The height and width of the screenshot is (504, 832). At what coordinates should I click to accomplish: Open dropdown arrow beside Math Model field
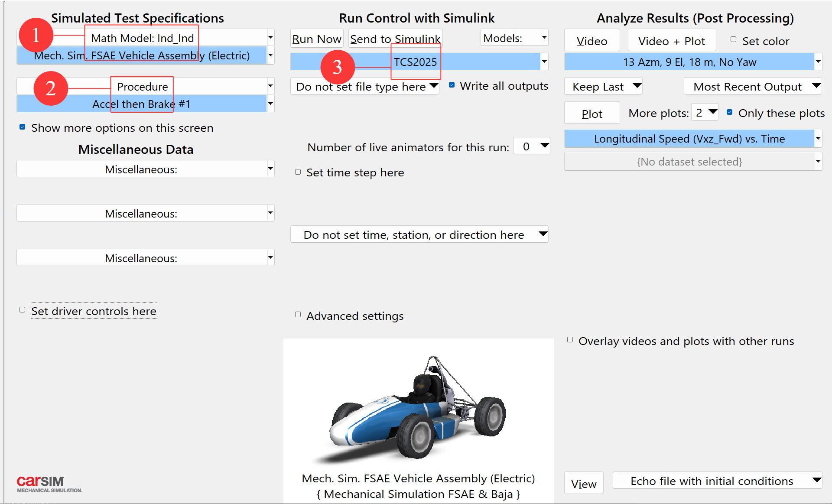[270, 38]
